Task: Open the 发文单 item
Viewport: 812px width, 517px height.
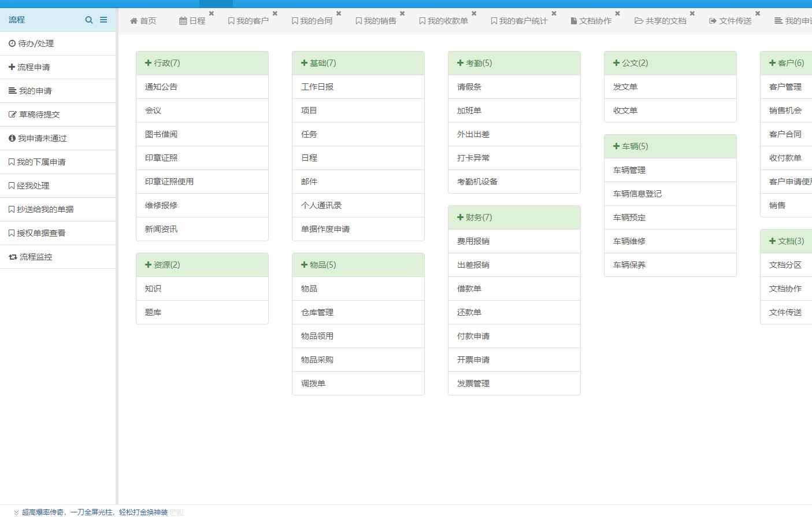Action: (x=670, y=87)
